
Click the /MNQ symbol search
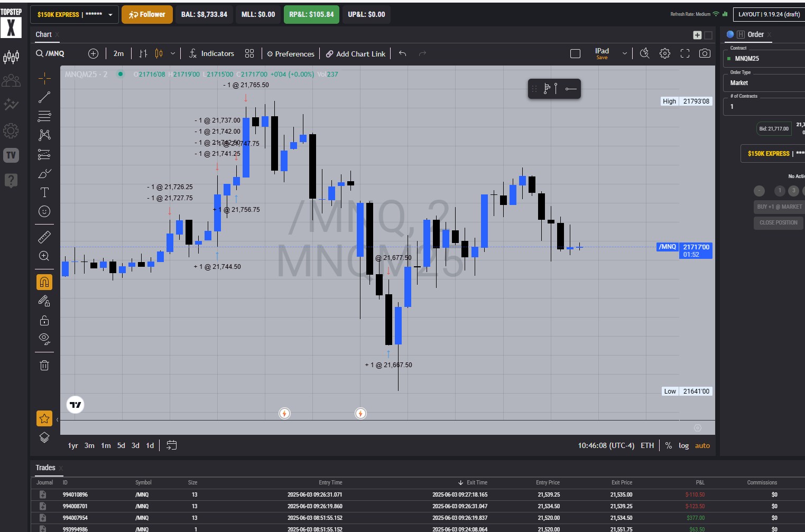pos(50,53)
